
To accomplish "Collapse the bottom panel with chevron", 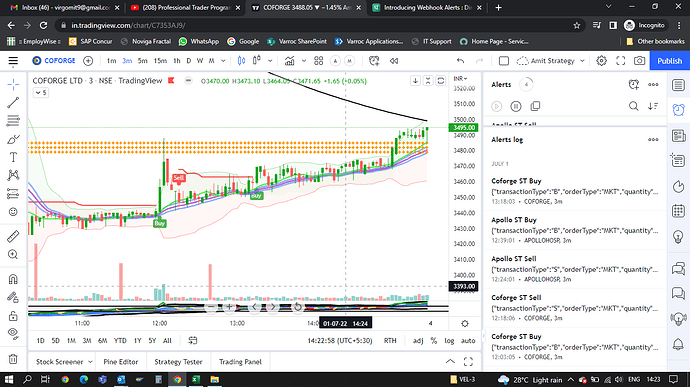I will [450, 361].
